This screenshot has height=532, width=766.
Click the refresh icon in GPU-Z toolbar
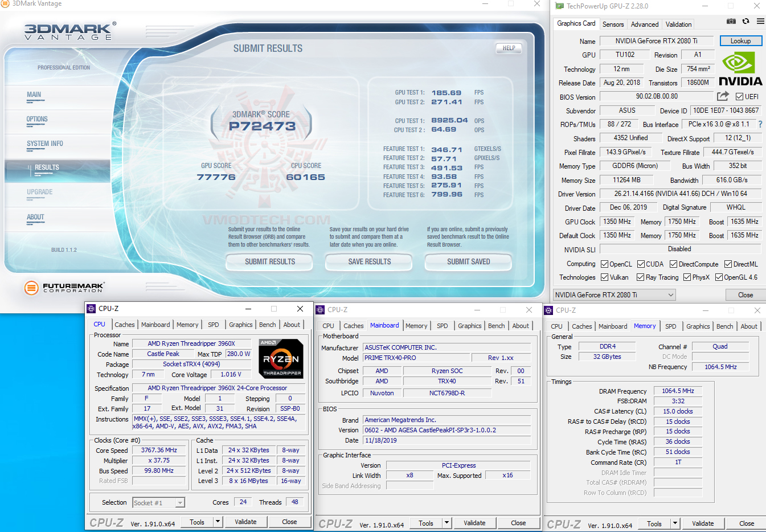pos(745,21)
